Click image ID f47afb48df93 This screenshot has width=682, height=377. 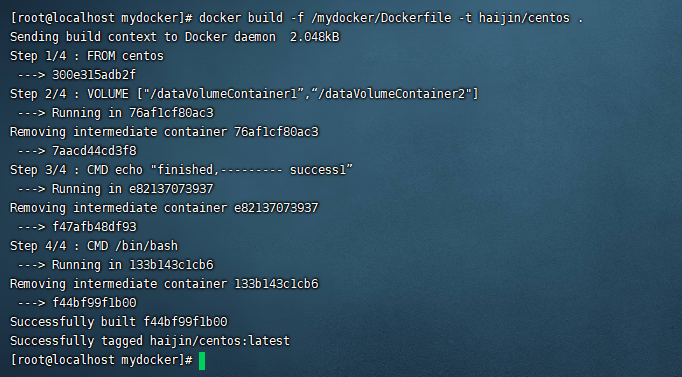[x=94, y=227]
